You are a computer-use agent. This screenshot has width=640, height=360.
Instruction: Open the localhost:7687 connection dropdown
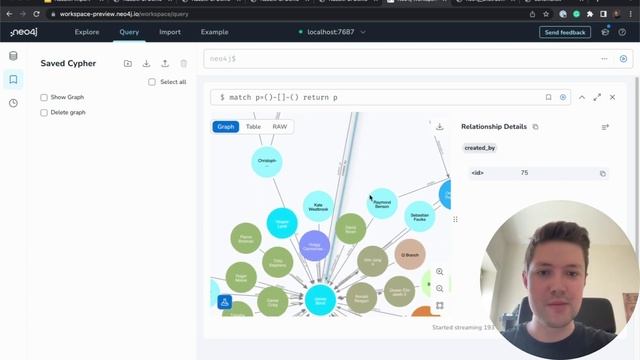tap(332, 32)
